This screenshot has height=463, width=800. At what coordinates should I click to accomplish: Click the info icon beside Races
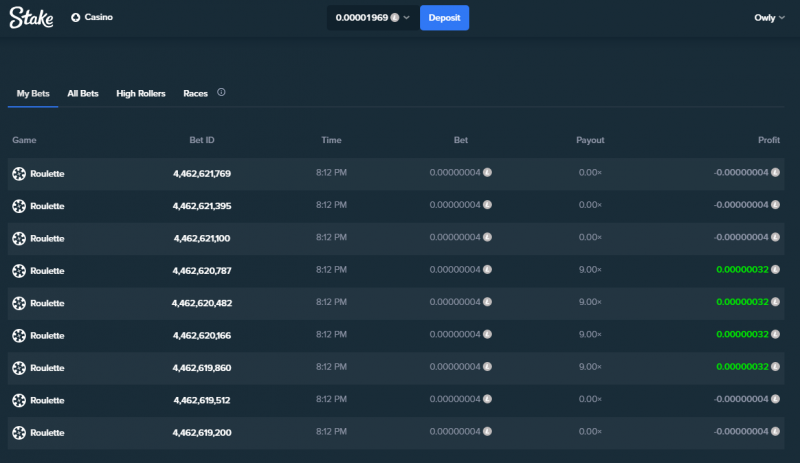(x=221, y=92)
